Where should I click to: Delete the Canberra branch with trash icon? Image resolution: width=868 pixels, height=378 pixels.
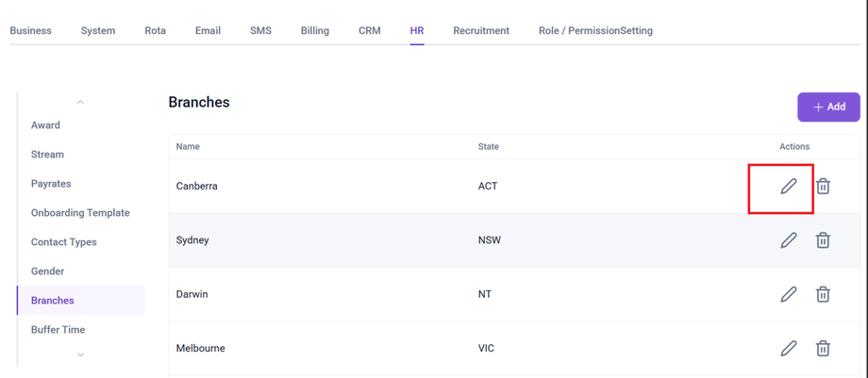coord(823,187)
